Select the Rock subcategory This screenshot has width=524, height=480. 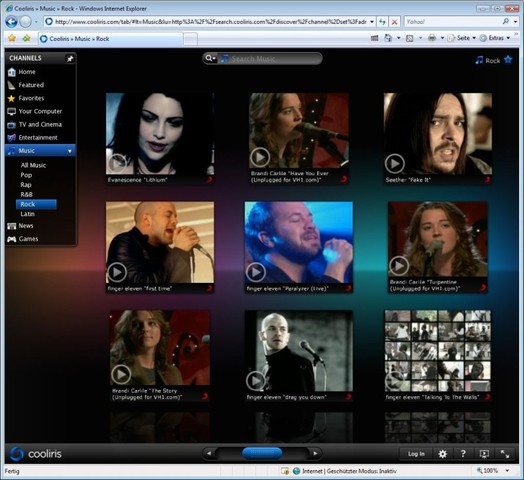click(36, 204)
